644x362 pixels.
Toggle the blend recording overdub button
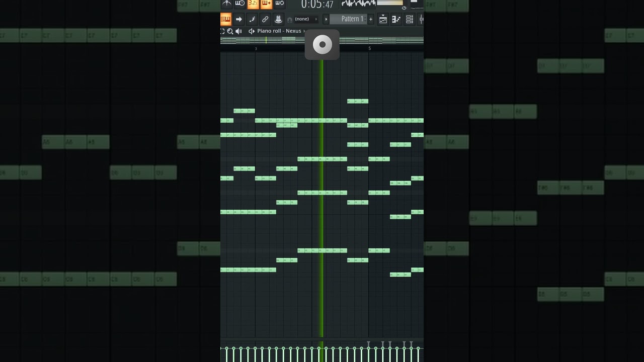click(266, 4)
